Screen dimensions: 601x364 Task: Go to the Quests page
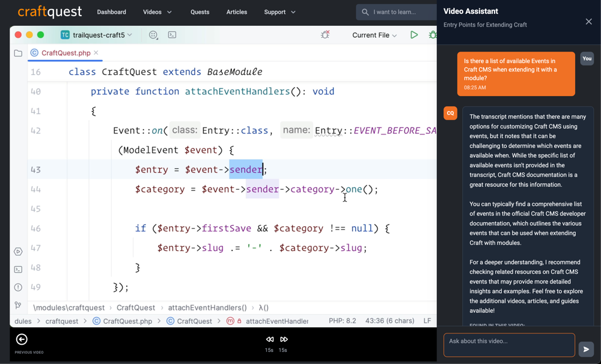click(x=200, y=12)
